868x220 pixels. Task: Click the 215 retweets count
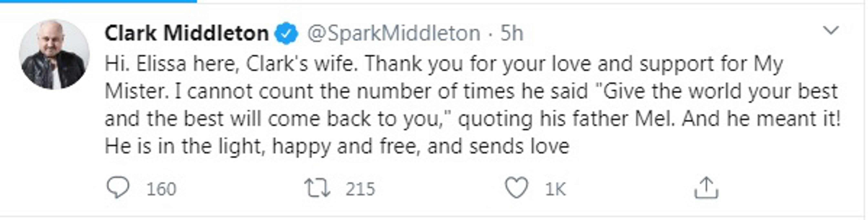(360, 189)
